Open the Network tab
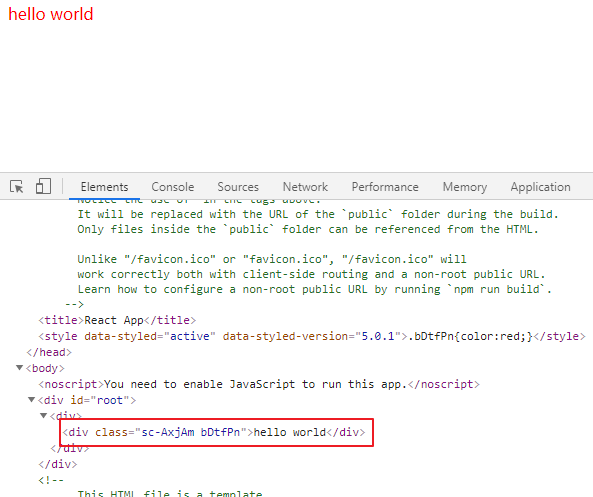 [305, 187]
